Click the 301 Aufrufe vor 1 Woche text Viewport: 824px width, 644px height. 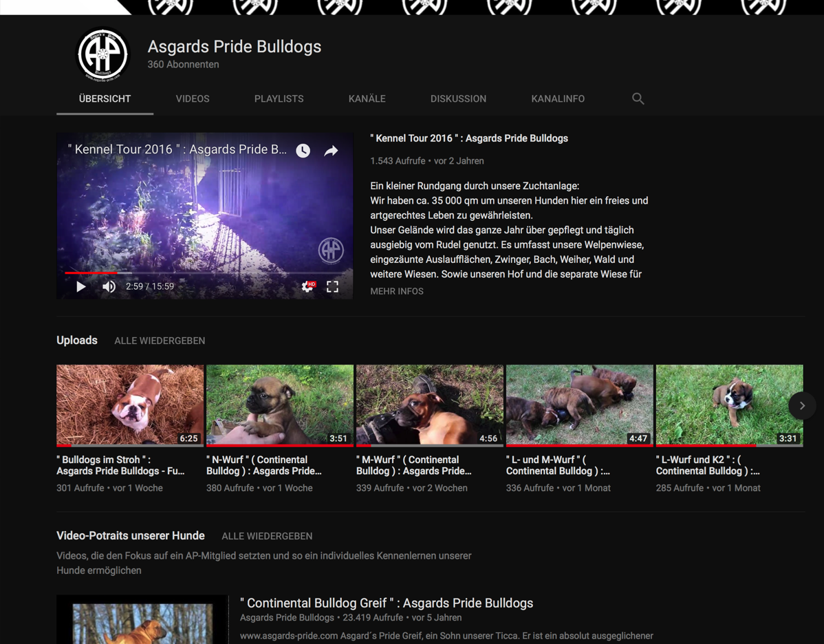(110, 488)
